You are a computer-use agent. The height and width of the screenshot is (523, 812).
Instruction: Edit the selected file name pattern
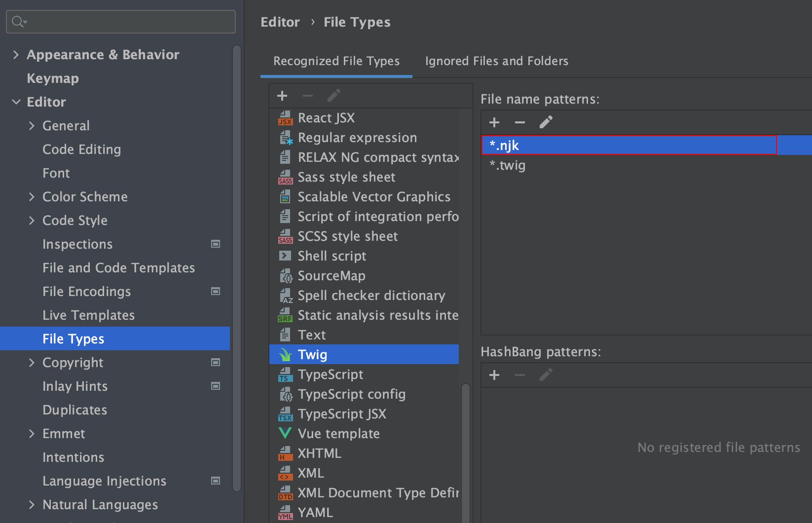coord(546,122)
